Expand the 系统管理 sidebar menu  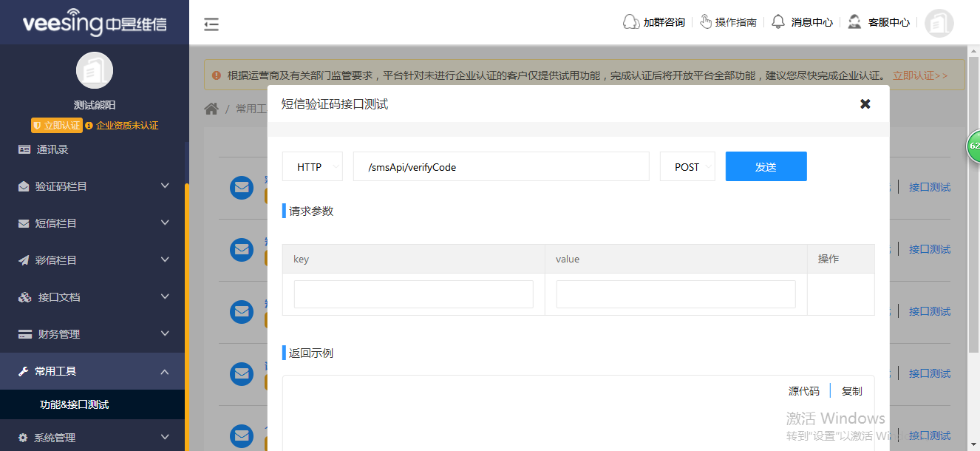(x=92, y=438)
